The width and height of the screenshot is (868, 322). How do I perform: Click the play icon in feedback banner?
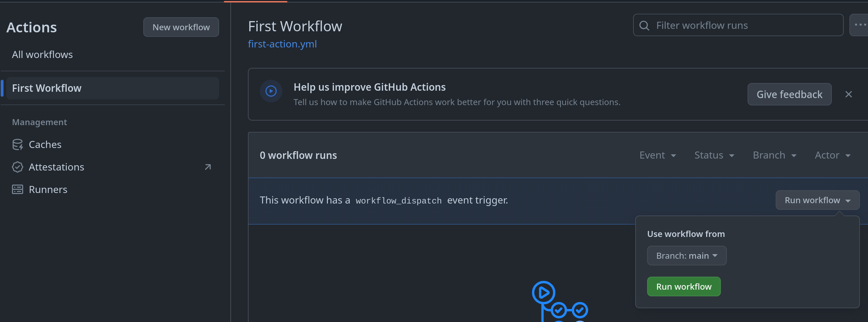point(271,91)
